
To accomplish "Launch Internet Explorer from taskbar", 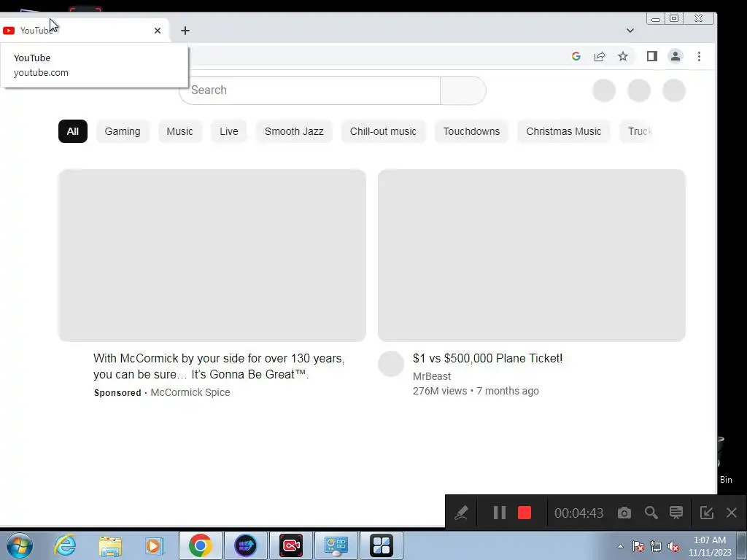I will click(65, 545).
